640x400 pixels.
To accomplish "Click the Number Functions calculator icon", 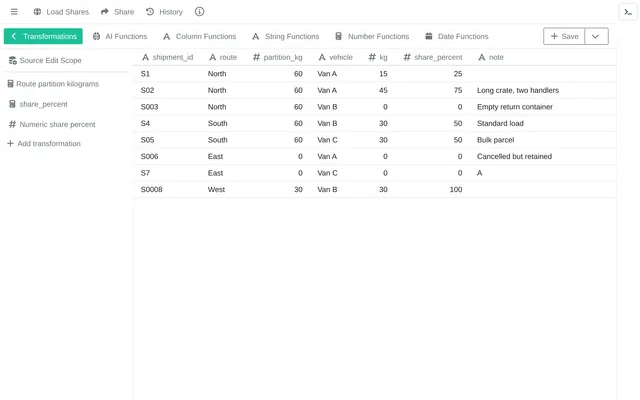I will 338,36.
